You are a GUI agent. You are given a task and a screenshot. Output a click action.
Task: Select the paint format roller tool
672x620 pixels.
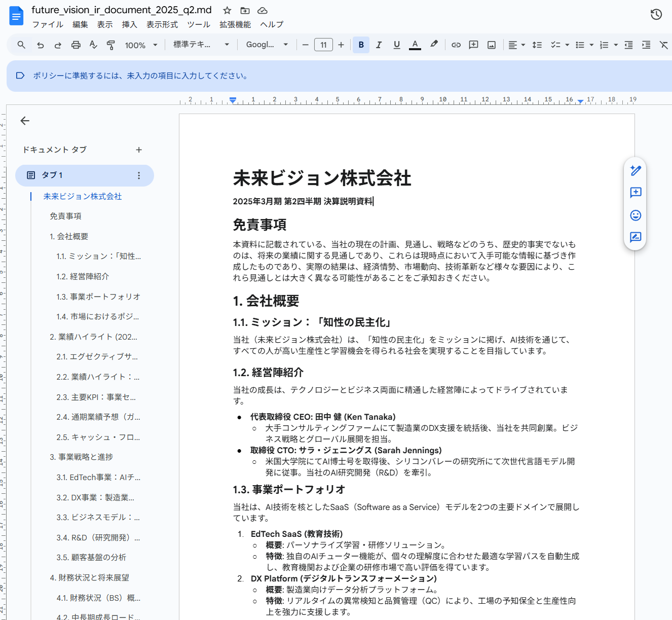pos(110,45)
